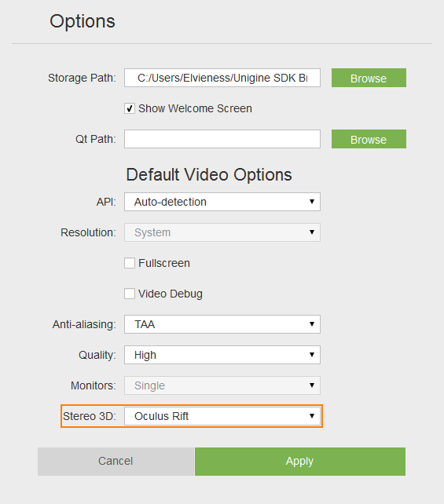Apply the options settings

pos(300,462)
